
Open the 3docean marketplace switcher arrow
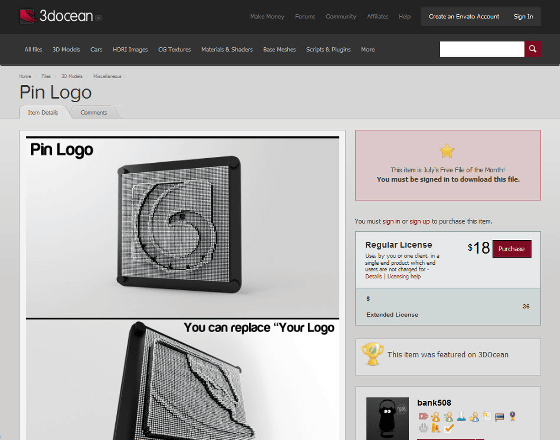(x=99, y=18)
